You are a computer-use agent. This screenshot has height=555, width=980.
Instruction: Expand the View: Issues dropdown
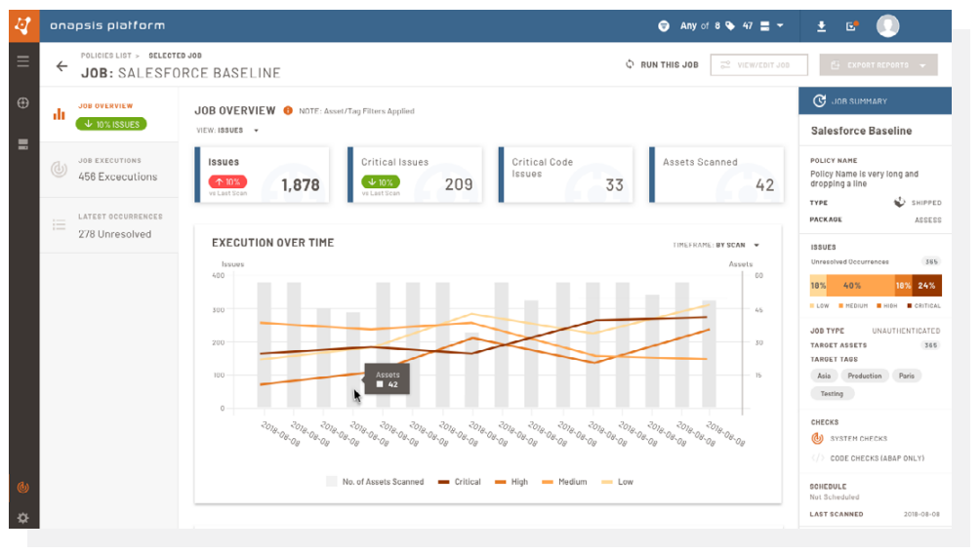[230, 130]
